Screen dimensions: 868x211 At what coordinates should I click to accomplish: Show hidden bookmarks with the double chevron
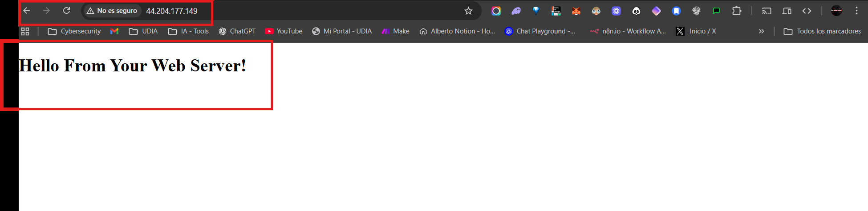[761, 31]
